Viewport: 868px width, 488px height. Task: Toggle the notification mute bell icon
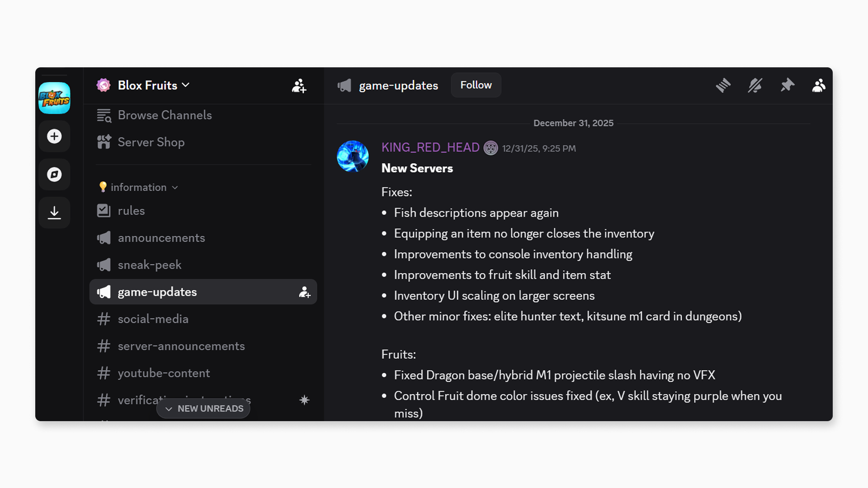point(755,85)
